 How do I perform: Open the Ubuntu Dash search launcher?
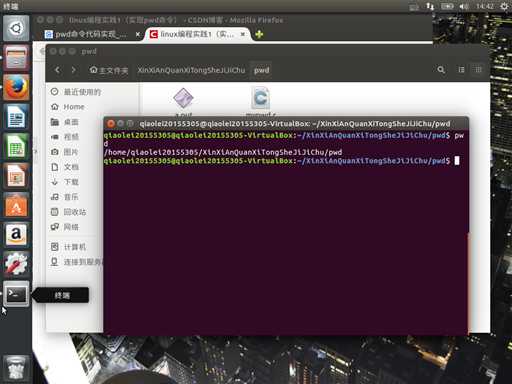click(16, 28)
